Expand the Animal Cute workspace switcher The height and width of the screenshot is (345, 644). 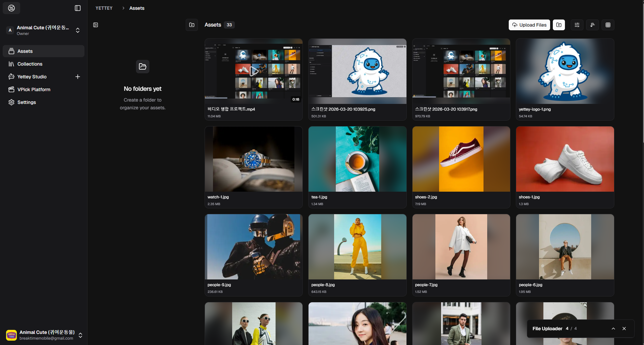click(x=78, y=30)
